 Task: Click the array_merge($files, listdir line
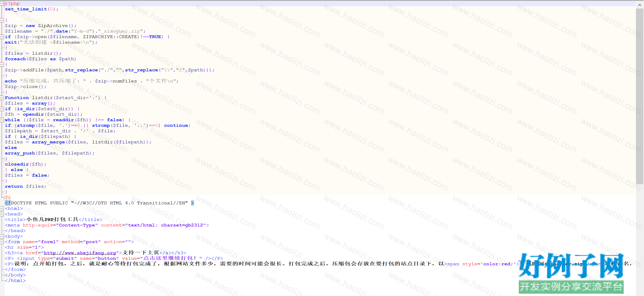(78, 142)
